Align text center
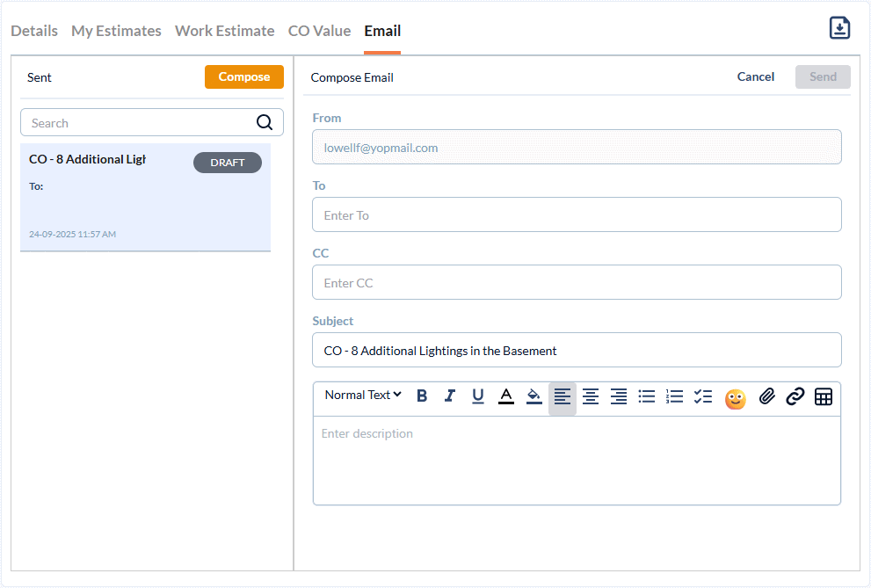 pyautogui.click(x=591, y=396)
